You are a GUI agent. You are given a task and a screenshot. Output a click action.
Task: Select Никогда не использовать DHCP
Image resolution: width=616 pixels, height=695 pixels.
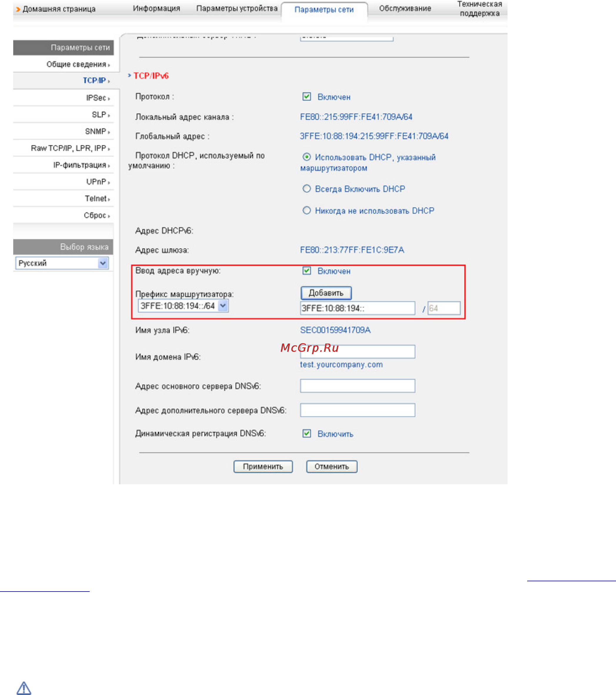point(306,210)
